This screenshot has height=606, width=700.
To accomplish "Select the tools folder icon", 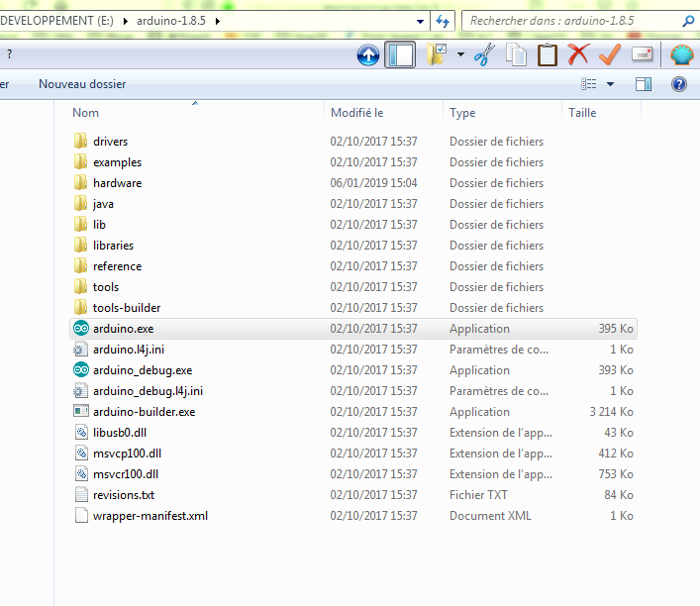I will (80, 287).
